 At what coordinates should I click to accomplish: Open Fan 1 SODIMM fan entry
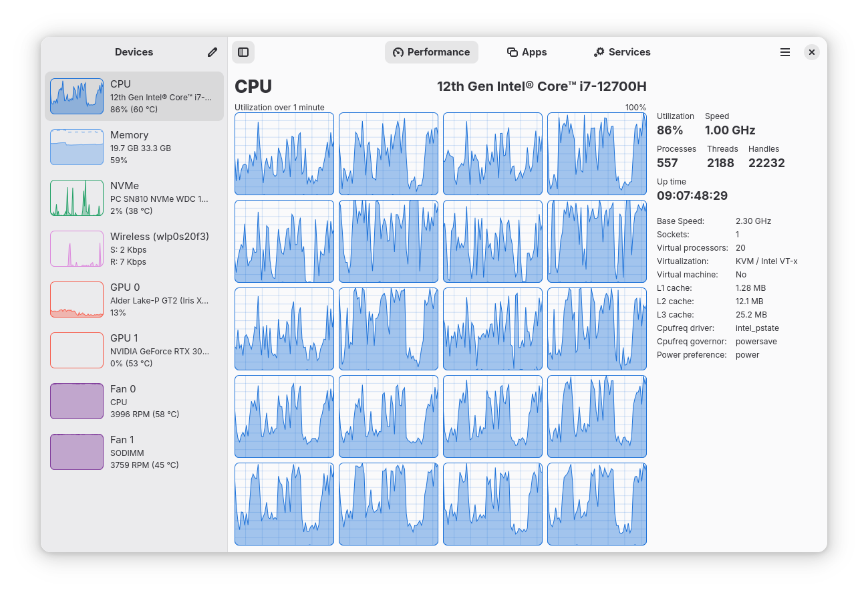click(134, 452)
